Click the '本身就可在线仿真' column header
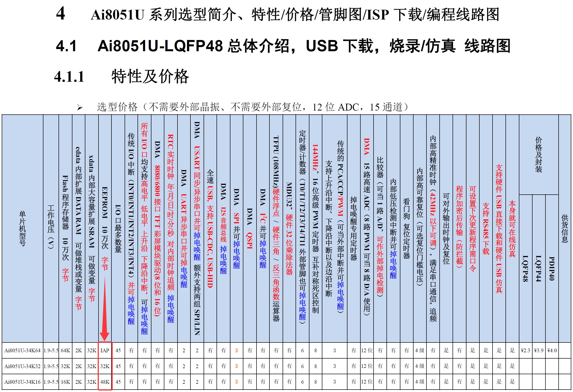The image size is (573, 392). coord(512,228)
